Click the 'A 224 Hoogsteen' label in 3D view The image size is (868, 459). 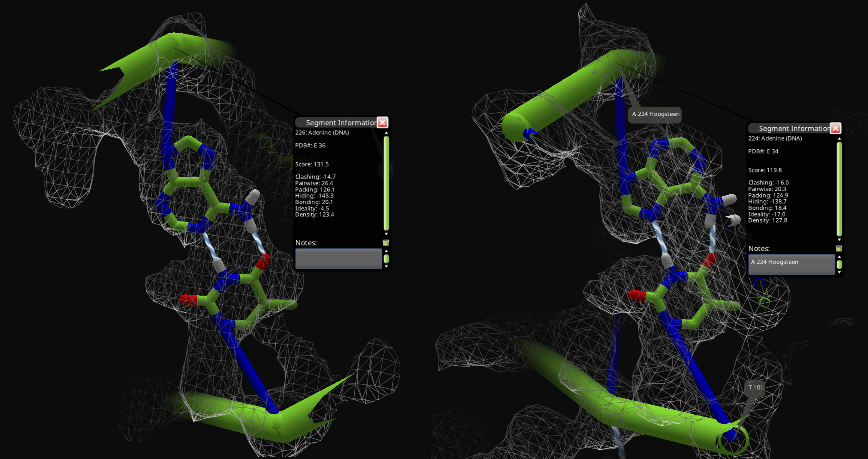coord(655,114)
